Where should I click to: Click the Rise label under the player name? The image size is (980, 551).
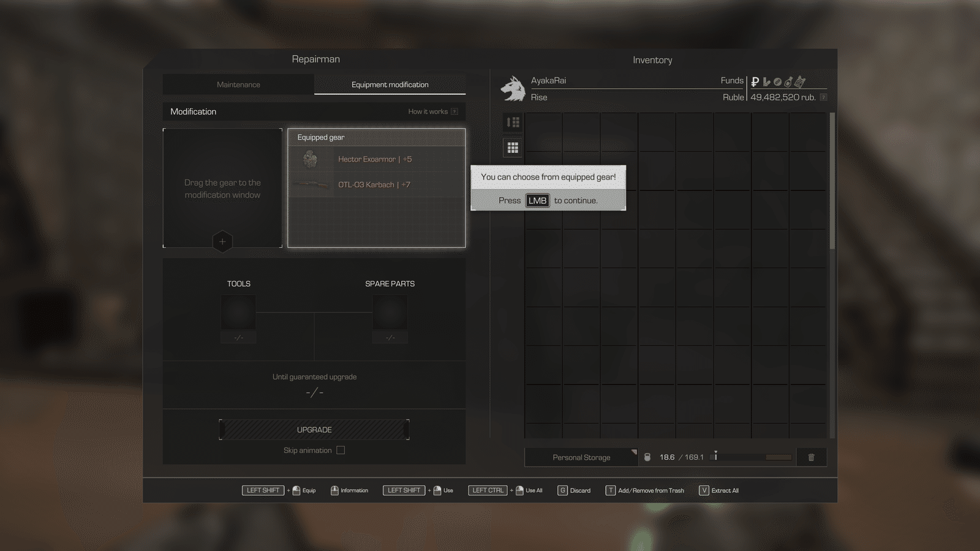point(539,97)
